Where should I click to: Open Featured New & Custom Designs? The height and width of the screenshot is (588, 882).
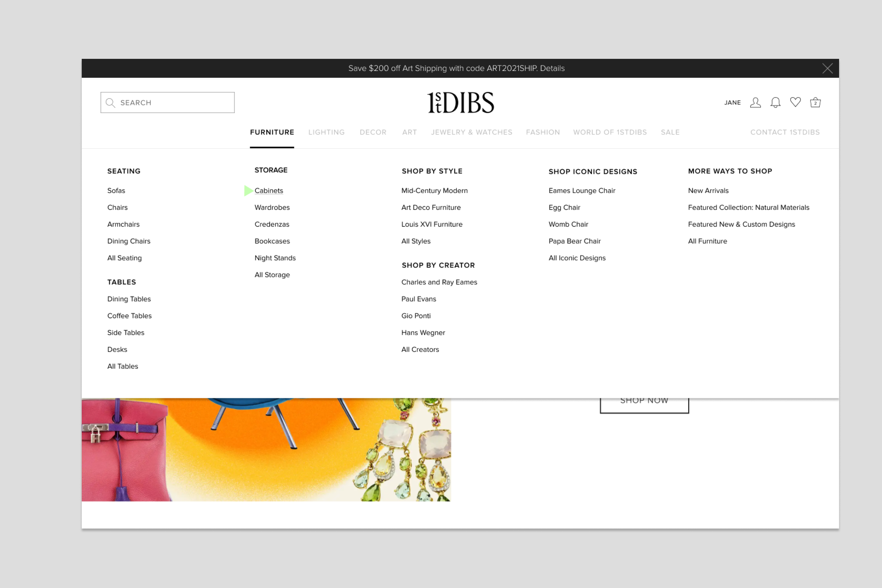[x=741, y=224]
